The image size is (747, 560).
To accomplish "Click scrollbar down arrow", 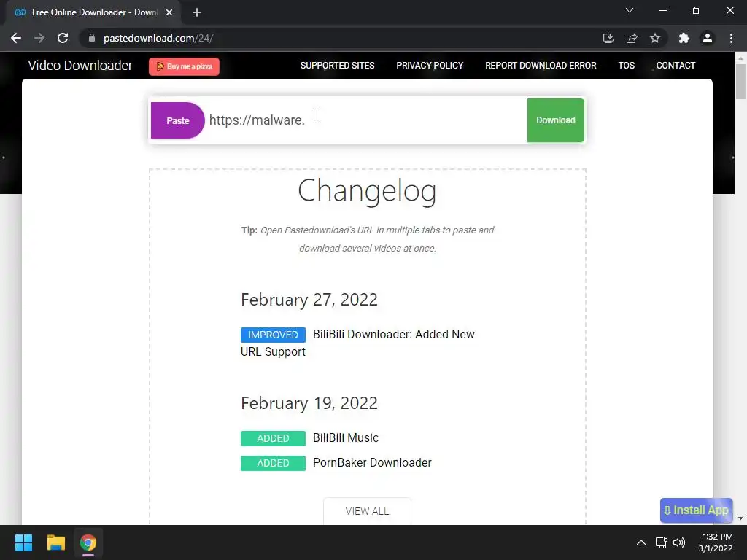I will click(740, 518).
